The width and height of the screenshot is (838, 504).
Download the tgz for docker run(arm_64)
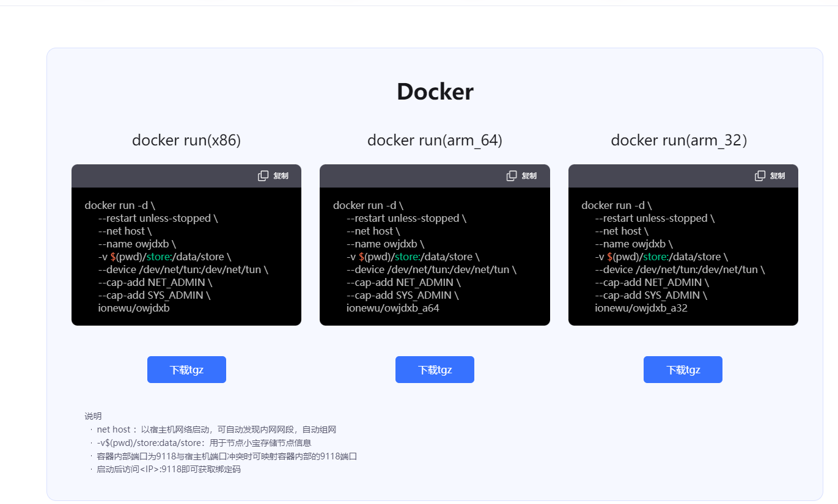point(435,370)
